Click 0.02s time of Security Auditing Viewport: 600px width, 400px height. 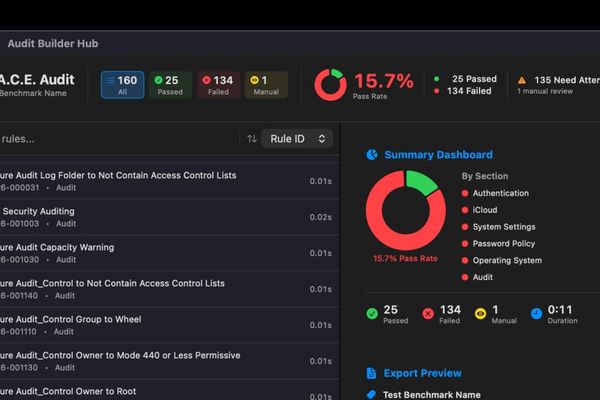321,217
